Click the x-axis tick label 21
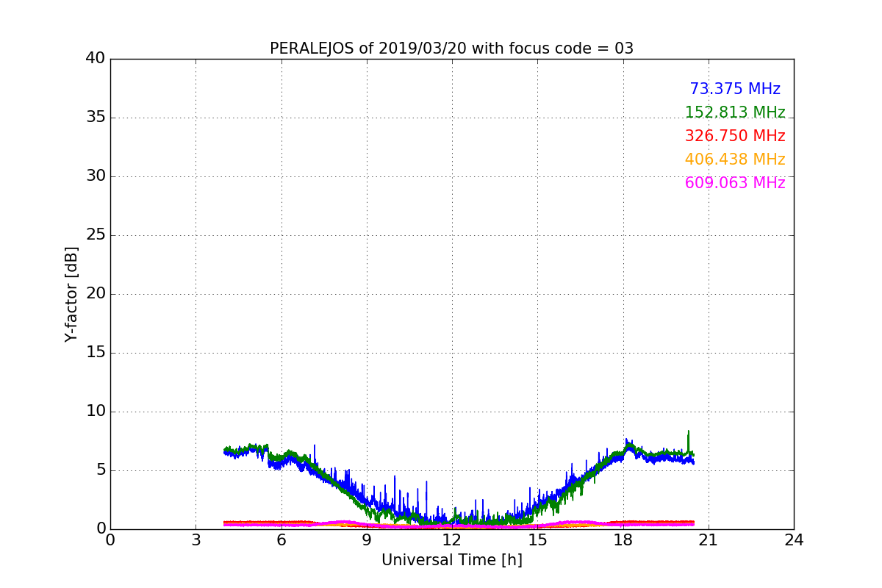Screen dimensions: 882x588 click(x=709, y=540)
